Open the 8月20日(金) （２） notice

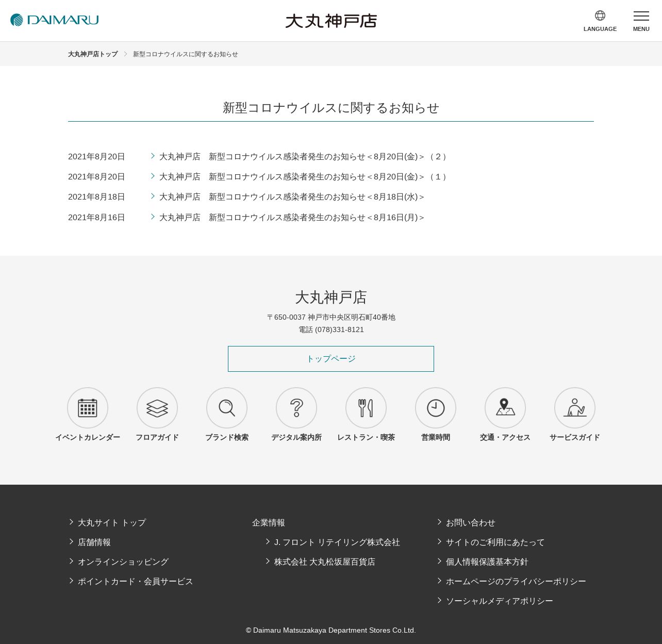click(x=304, y=157)
